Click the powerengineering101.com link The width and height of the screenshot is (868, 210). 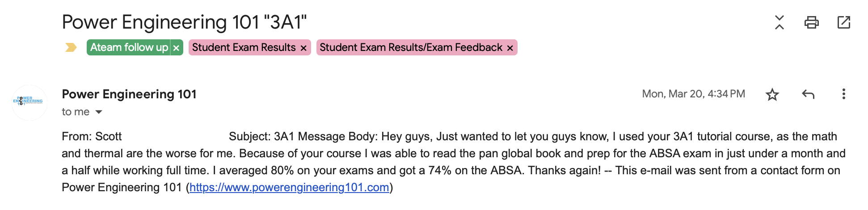pyautogui.click(x=289, y=187)
